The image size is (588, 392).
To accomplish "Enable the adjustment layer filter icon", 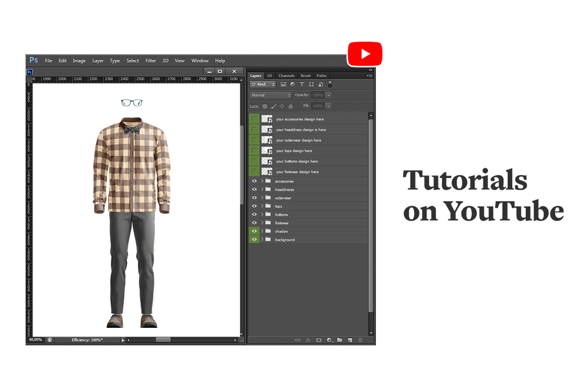I will [x=293, y=84].
